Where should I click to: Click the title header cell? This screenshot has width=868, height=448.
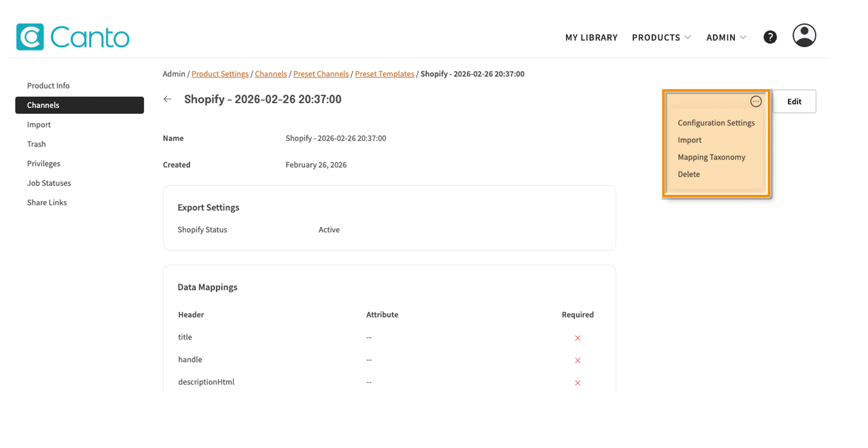tap(185, 337)
